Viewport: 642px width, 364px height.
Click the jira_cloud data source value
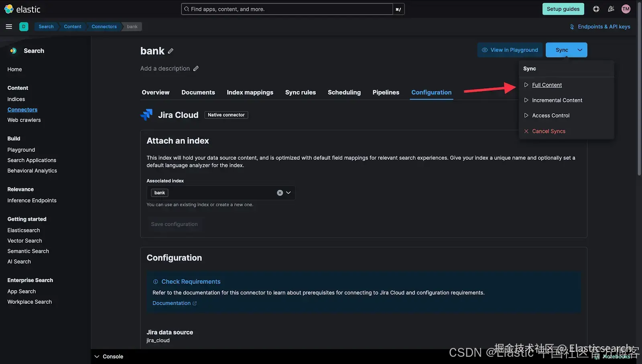click(158, 341)
